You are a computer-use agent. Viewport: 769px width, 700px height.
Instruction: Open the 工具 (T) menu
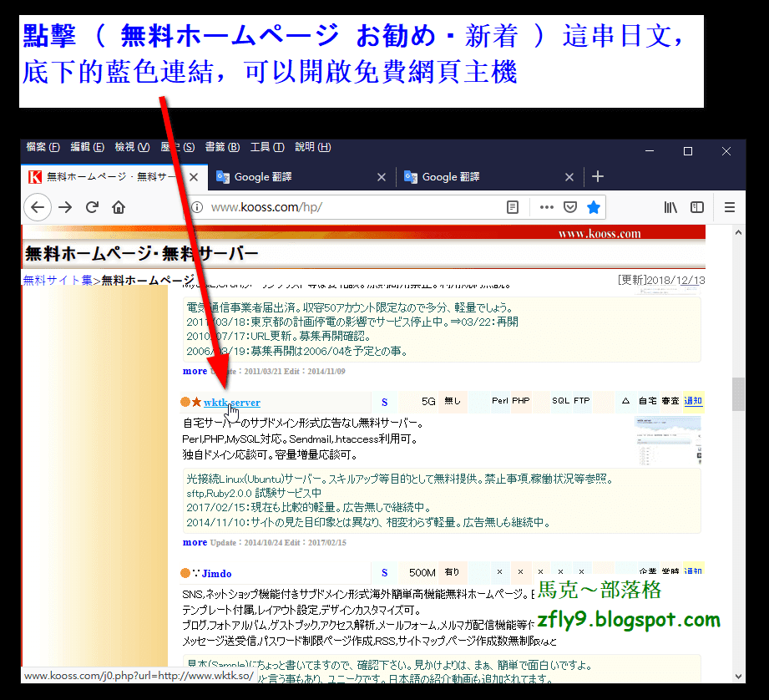tap(267, 147)
